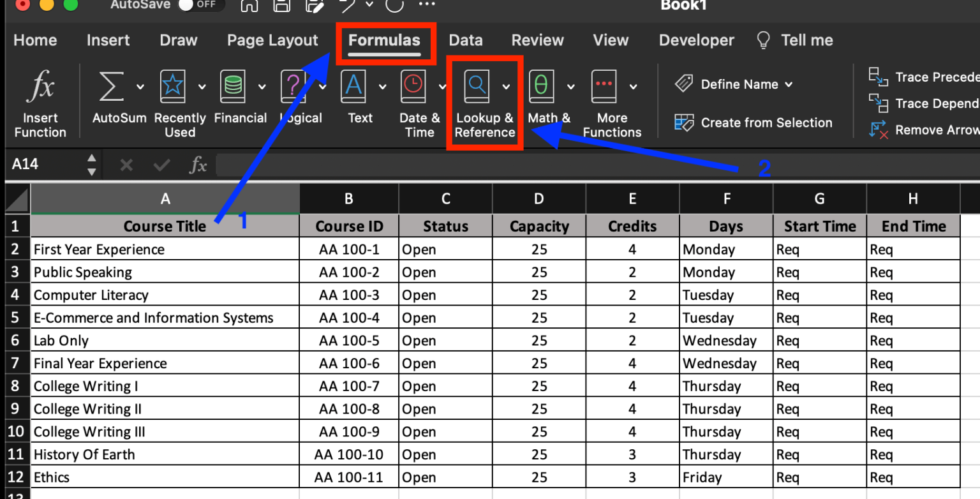Click inside the formula bar
This screenshot has height=499, width=980.
tap(447, 165)
